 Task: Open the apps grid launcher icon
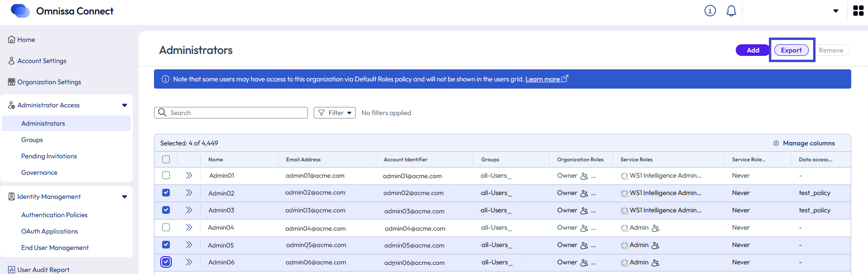click(x=858, y=11)
